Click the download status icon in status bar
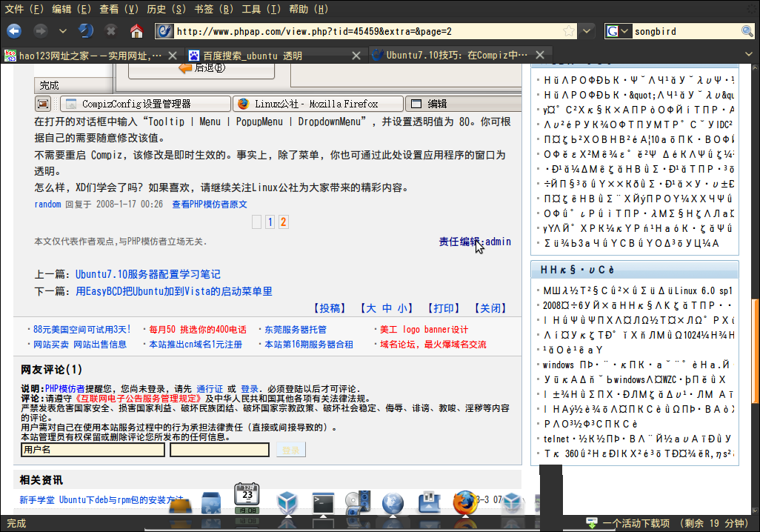760x532 pixels. click(x=592, y=523)
